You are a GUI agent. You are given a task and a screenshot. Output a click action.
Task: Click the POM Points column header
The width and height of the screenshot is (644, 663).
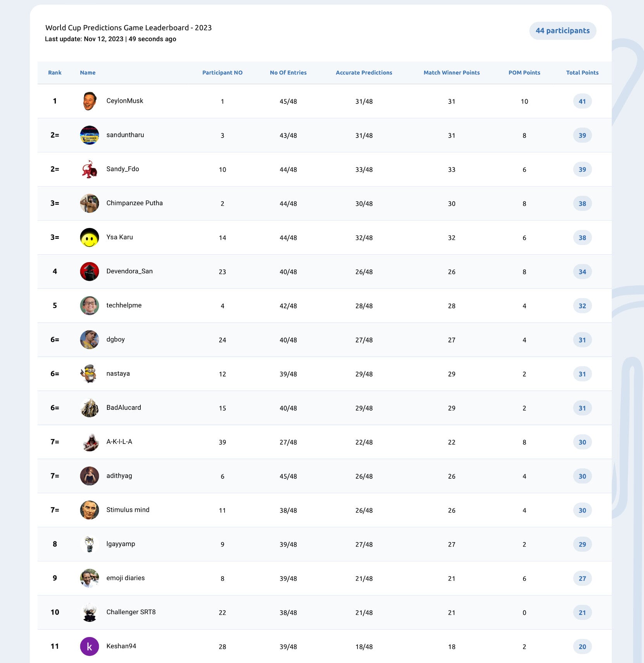point(524,73)
